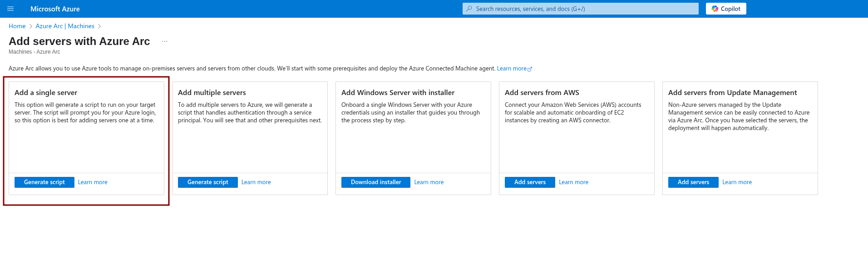Focus the Search resources, services, and docs field
The image size is (868, 256).
581,9
